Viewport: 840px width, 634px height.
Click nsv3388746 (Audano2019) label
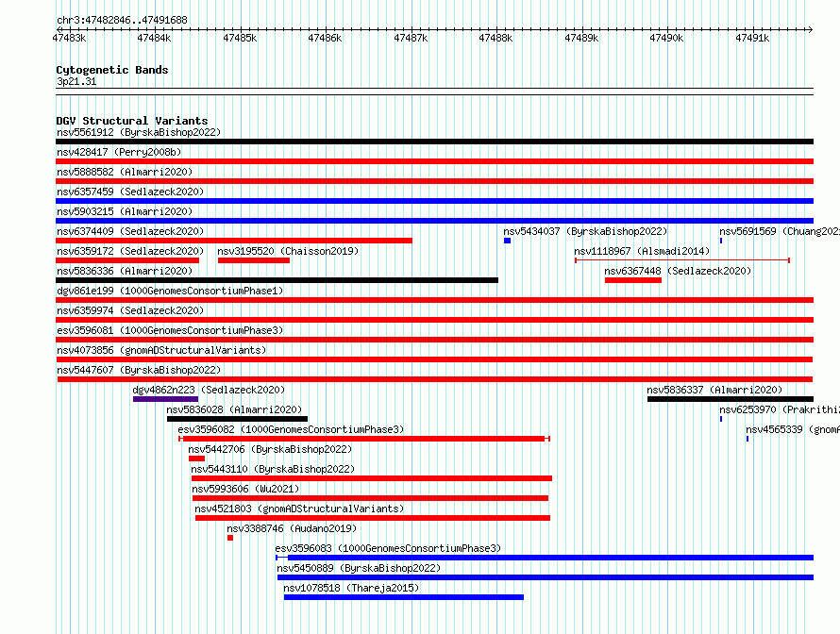point(292,528)
